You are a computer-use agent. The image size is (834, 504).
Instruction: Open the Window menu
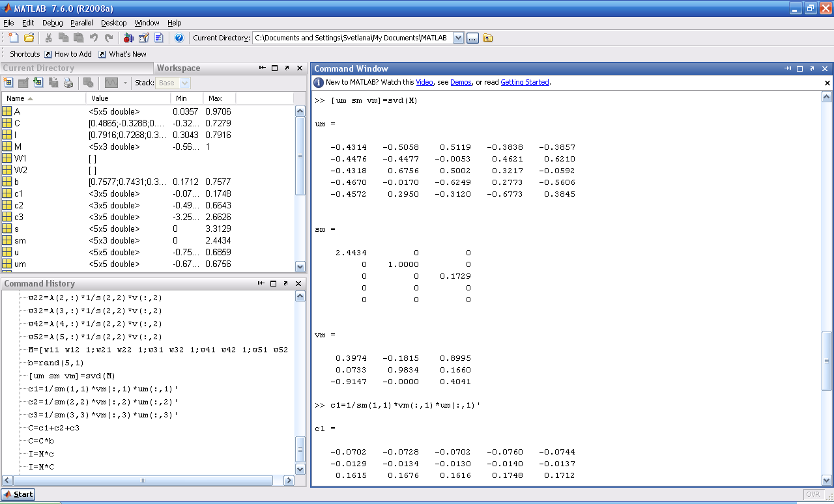(147, 23)
